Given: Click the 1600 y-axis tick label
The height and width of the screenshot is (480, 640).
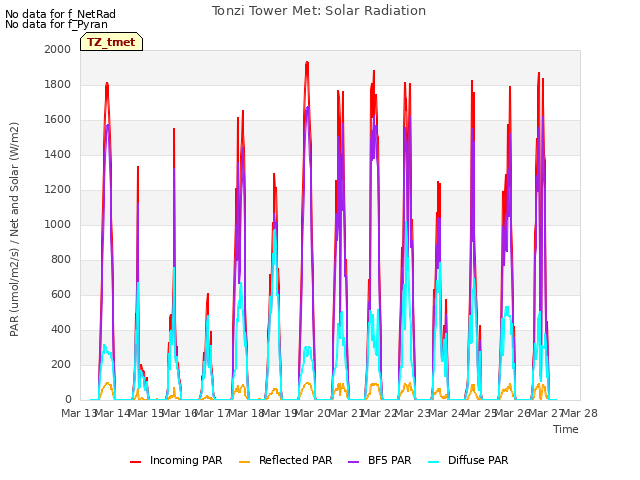Looking at the screenshot, I should [x=58, y=120].
